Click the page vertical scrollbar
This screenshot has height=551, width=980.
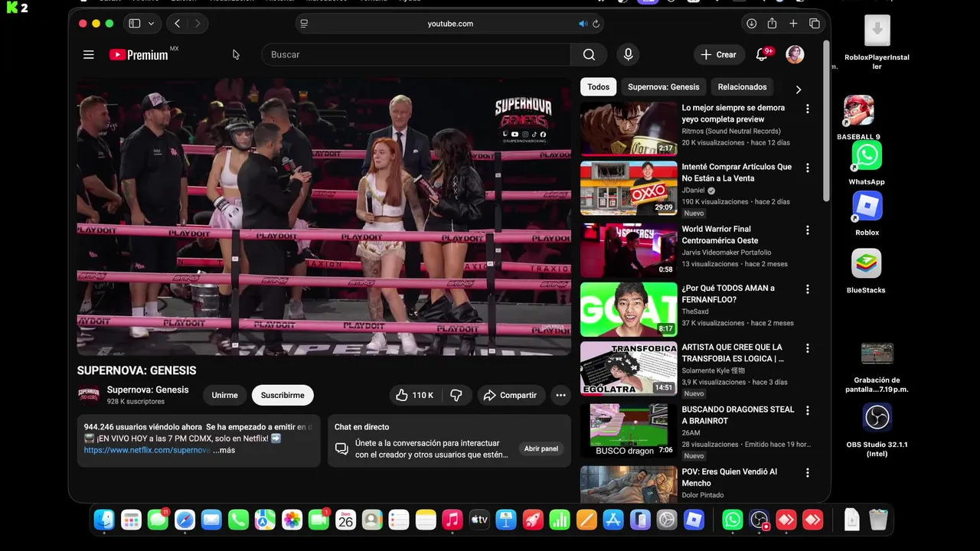(826, 121)
